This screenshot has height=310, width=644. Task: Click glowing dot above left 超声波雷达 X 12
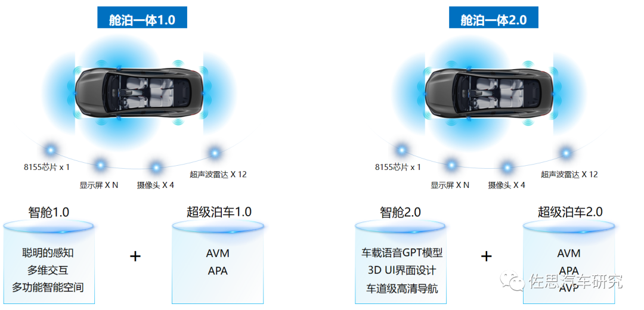tap(215, 153)
